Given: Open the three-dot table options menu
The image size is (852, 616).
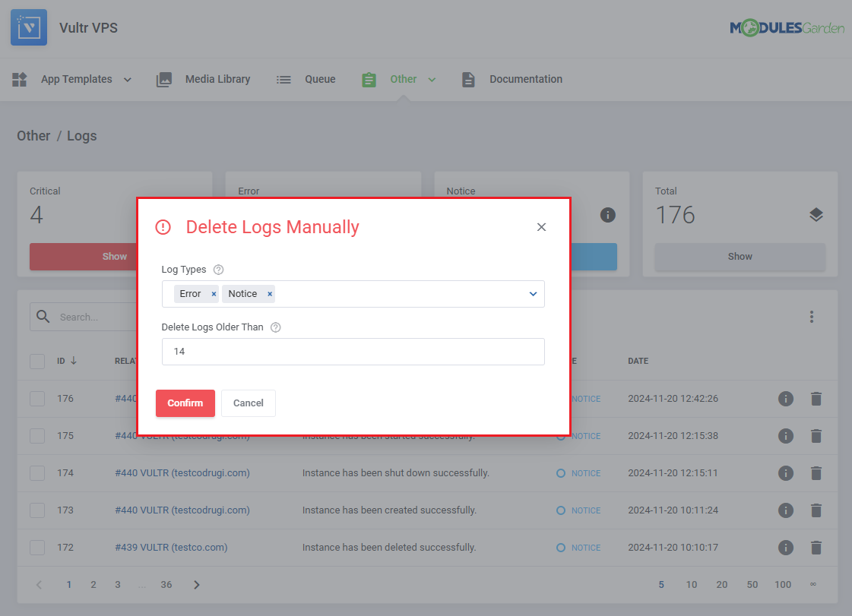Looking at the screenshot, I should point(811,317).
